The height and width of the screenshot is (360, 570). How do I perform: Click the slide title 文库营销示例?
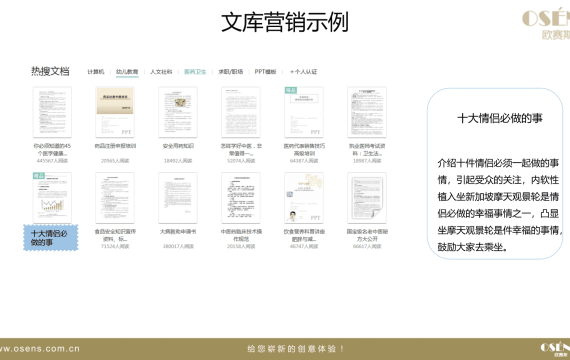285,22
